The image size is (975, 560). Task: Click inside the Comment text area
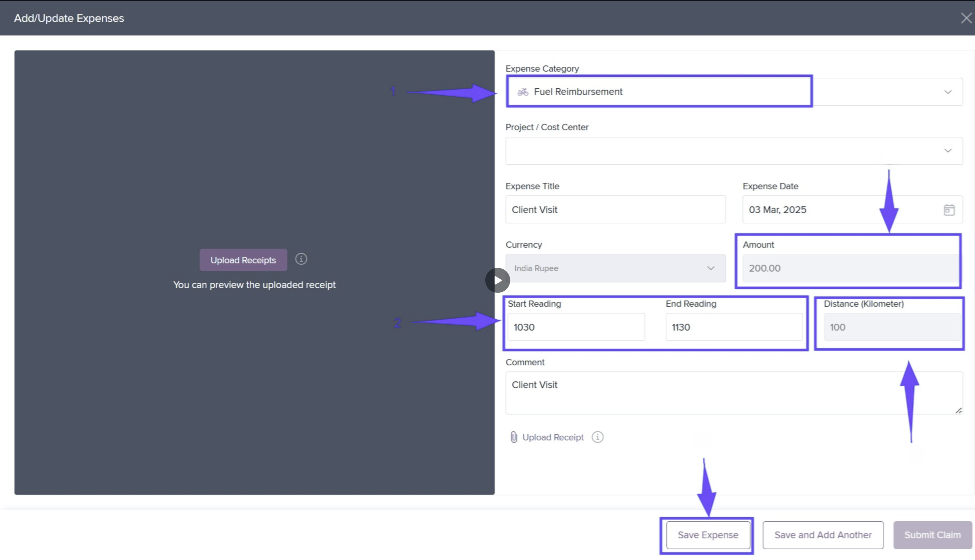[734, 392]
